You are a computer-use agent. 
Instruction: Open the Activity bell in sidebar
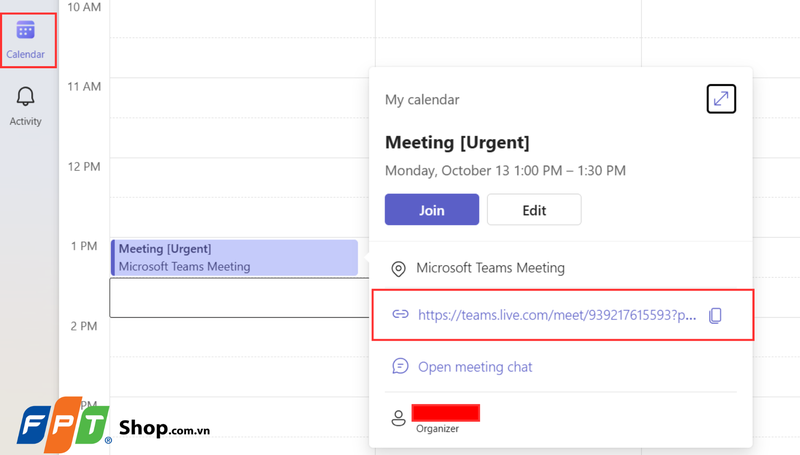click(x=26, y=107)
